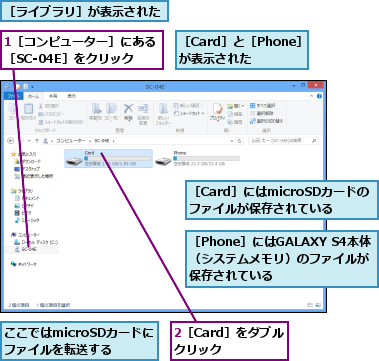Switch to the 共有 ribbon tab
Viewport: 379px width, 361px height.
(x=53, y=96)
